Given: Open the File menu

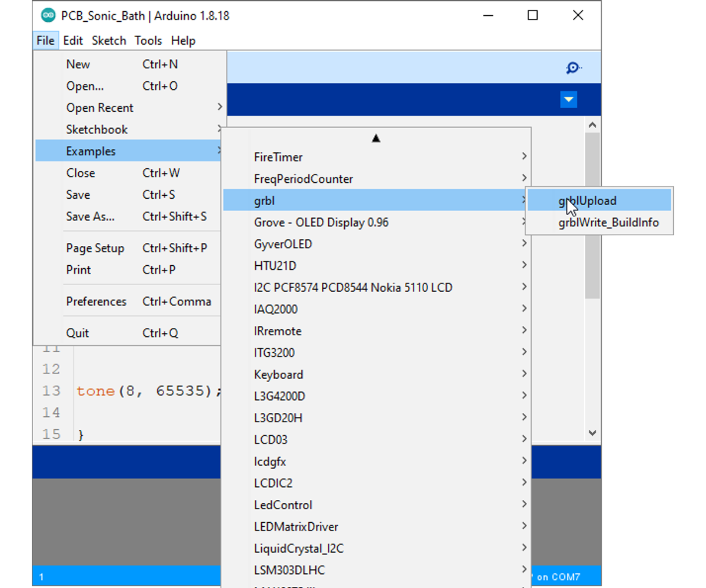Looking at the screenshot, I should (45, 41).
